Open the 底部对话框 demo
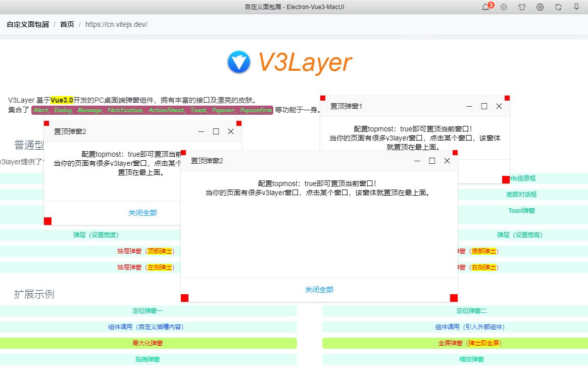 pyautogui.click(x=521, y=194)
